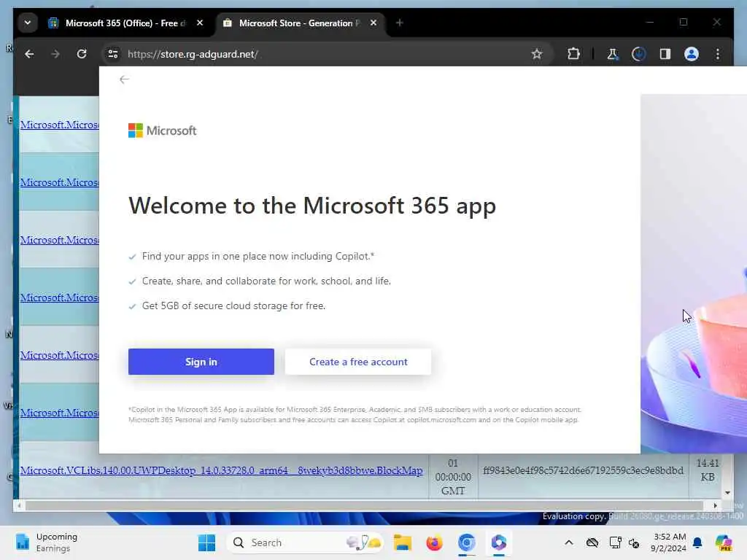Click the circular extension icon beside the flask
Screen dimensions: 747x560
point(638,54)
